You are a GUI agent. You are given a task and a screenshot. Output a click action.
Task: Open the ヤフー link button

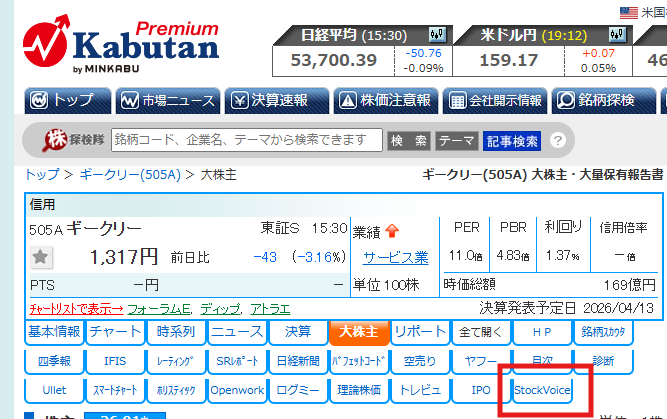point(481,362)
